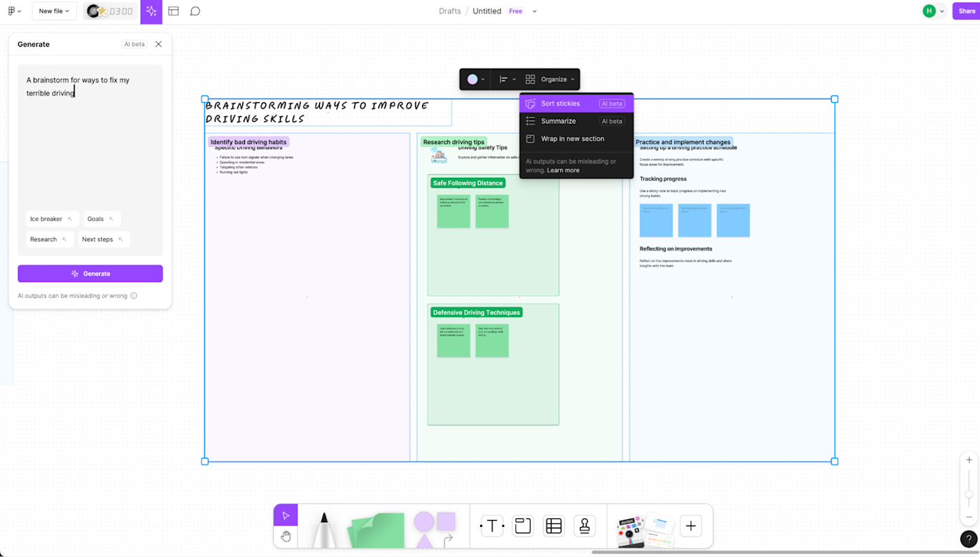Click the Reflecting on improvements heading
Viewport: 980px width, 557px height.
(x=675, y=248)
